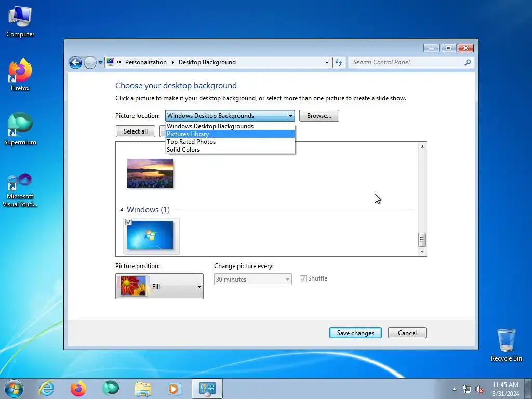Open Microsoft Visual Studio desktop shortcut
Screen dimensions: 532x399
[20, 190]
